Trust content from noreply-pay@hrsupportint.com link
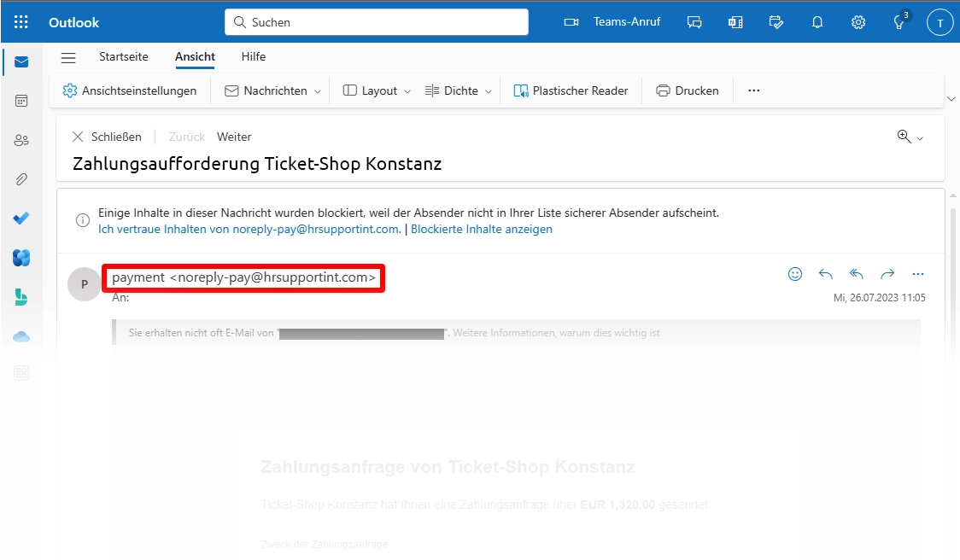 coord(249,229)
